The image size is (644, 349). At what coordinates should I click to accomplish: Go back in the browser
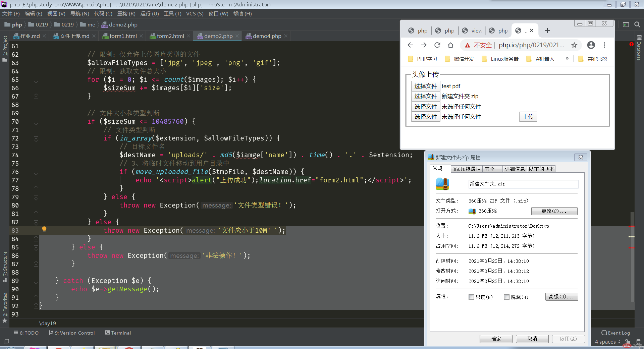pos(410,45)
